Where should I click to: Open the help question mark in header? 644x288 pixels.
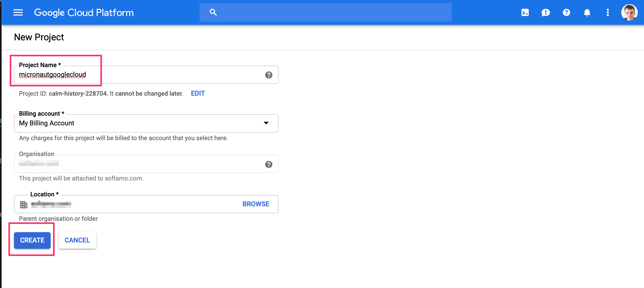click(566, 12)
